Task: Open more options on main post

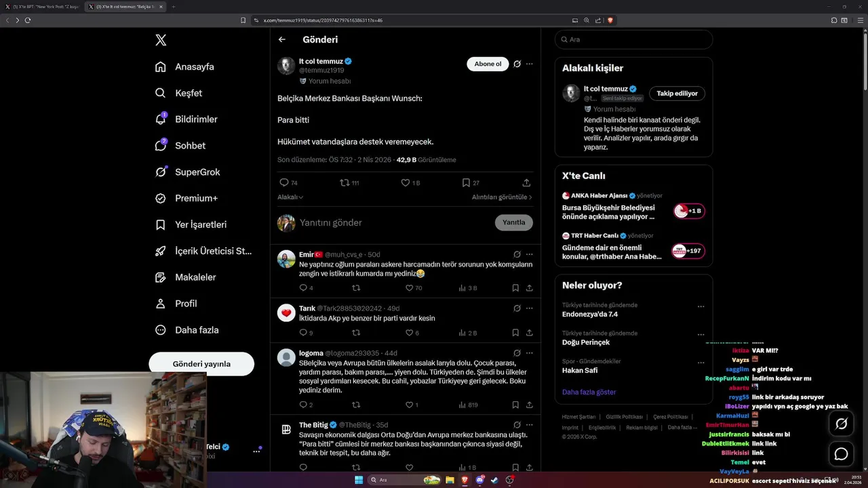Action: pyautogui.click(x=530, y=64)
